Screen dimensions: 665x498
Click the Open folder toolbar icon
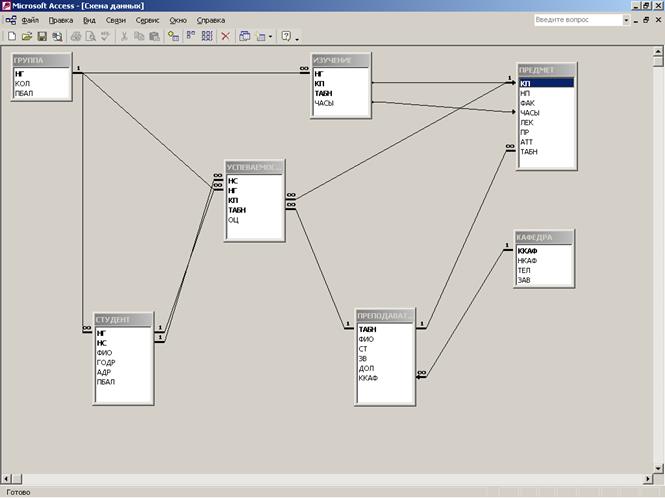[27, 36]
